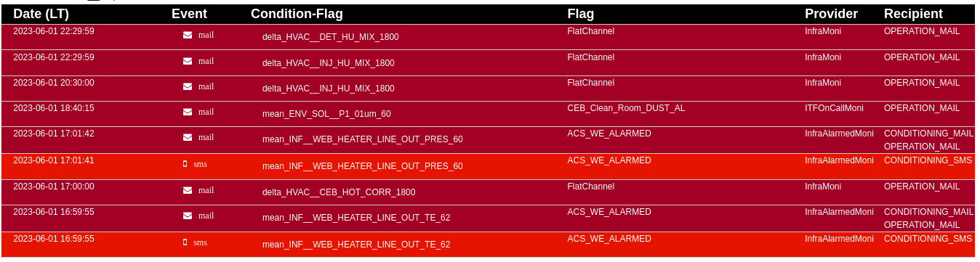
Task: Click sms phone icon for WEB_HEATER_LINE_OUT_TE_62
Action: [185, 242]
